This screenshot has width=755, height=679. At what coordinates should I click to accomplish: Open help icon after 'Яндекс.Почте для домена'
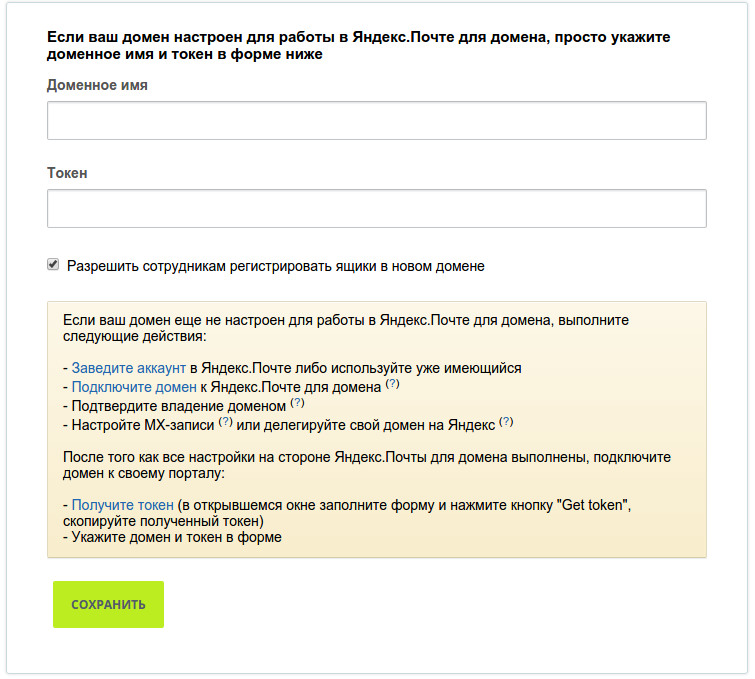click(x=392, y=384)
